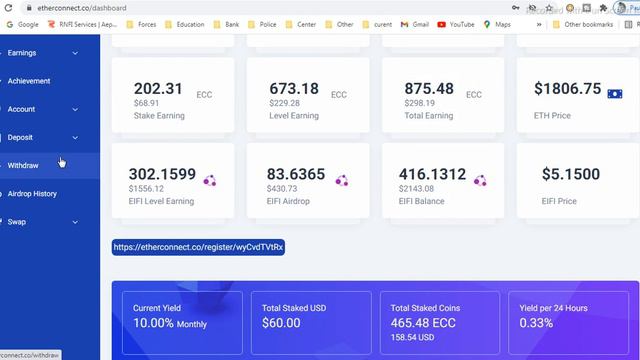Click the 302.1599 EIFI Level Earning value
Image resolution: width=640 pixels, height=360 pixels.
[162, 174]
